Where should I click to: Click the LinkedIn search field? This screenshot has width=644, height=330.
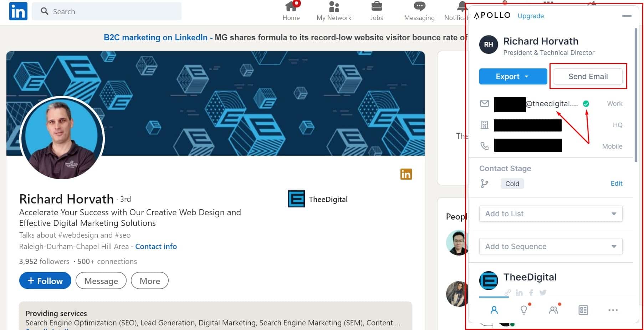(107, 11)
